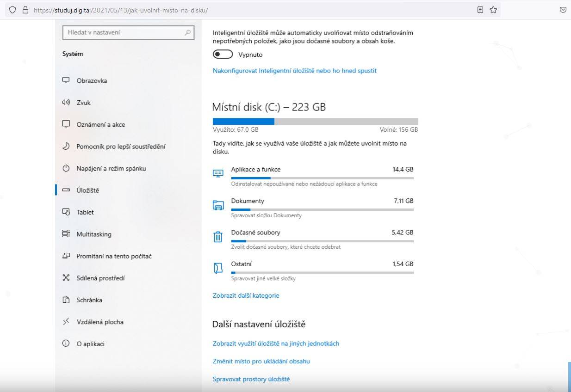
Task: Click the Tablet icon in sidebar
Action: (x=66, y=212)
